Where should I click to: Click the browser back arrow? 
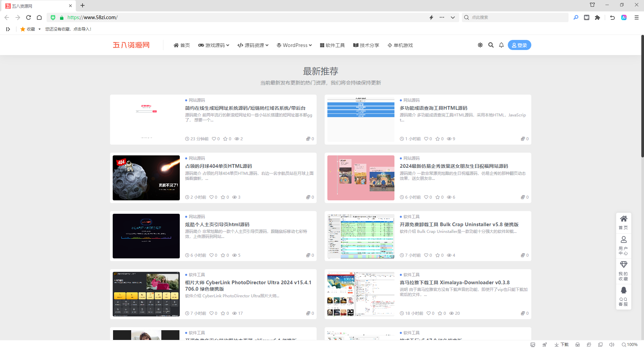pyautogui.click(x=7, y=17)
